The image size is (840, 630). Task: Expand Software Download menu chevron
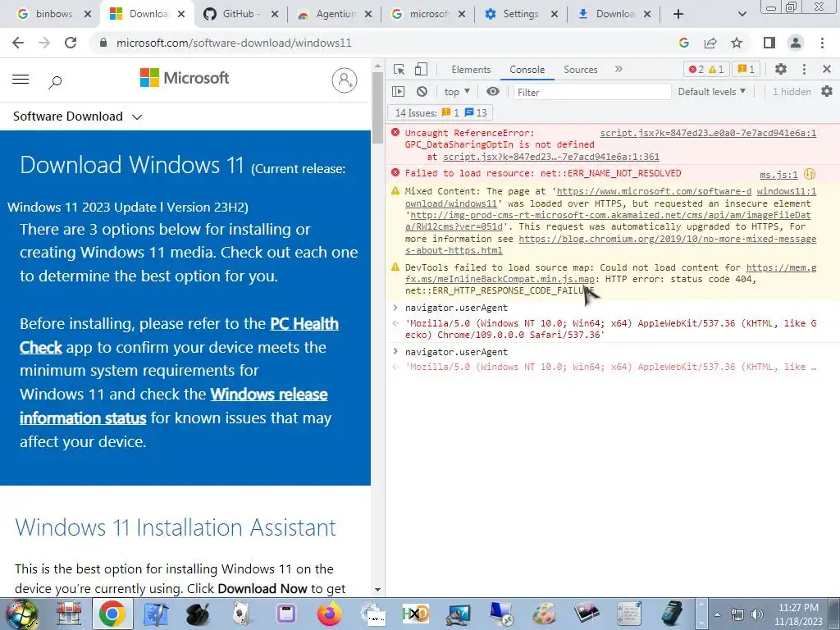point(137,116)
